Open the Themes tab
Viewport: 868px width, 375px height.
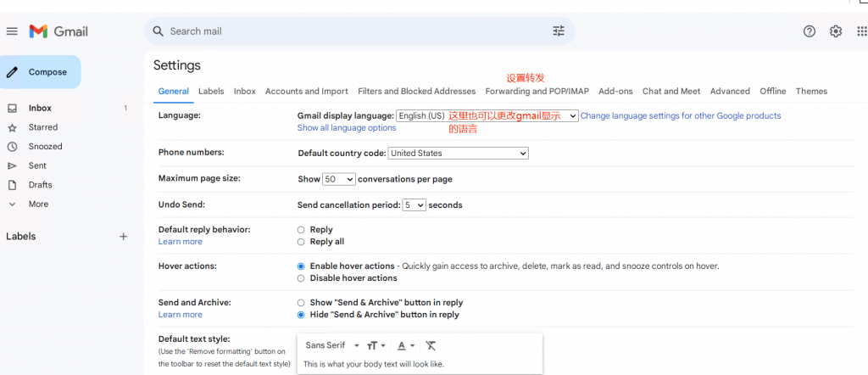coord(811,92)
